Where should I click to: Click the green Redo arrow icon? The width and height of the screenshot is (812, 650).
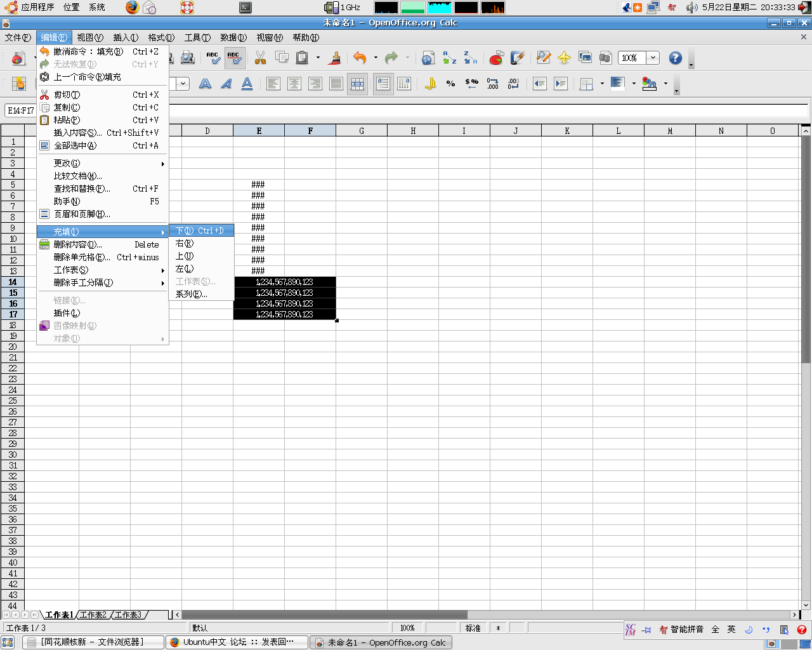[391, 58]
